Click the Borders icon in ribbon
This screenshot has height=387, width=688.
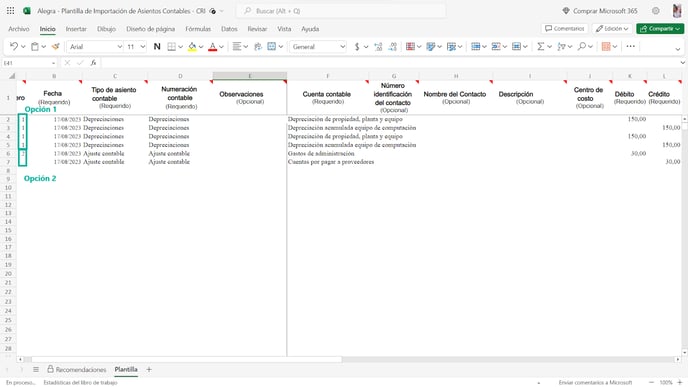tap(172, 47)
